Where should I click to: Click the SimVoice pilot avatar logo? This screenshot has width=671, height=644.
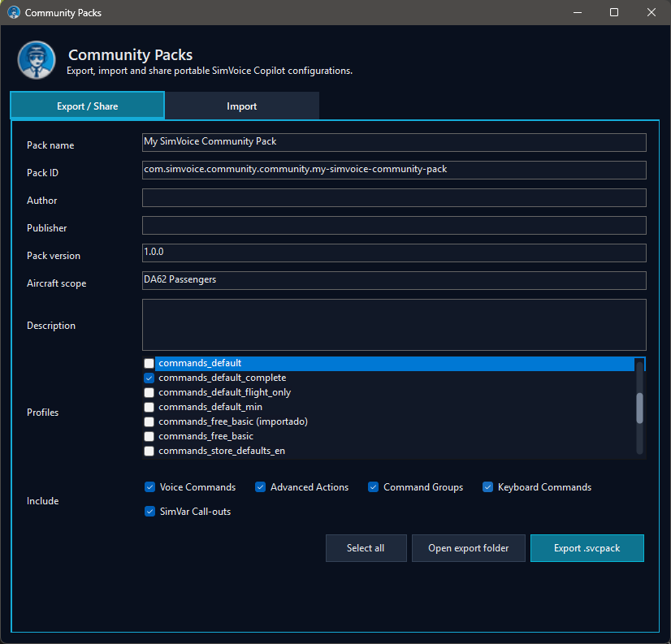click(37, 60)
